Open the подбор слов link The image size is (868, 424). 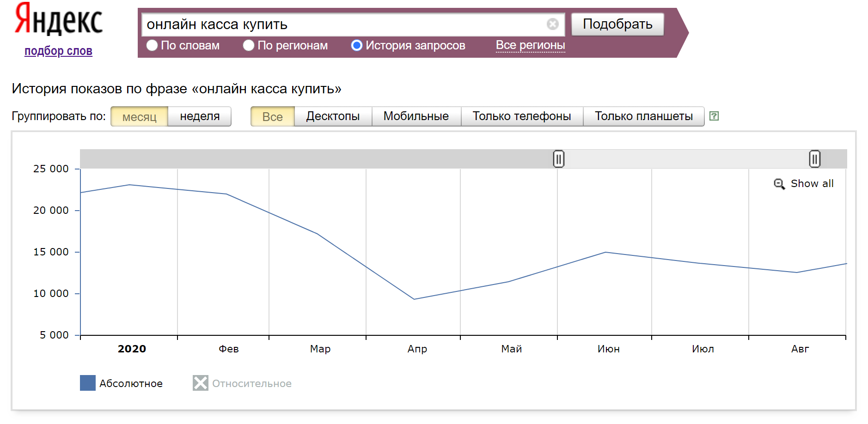(58, 51)
